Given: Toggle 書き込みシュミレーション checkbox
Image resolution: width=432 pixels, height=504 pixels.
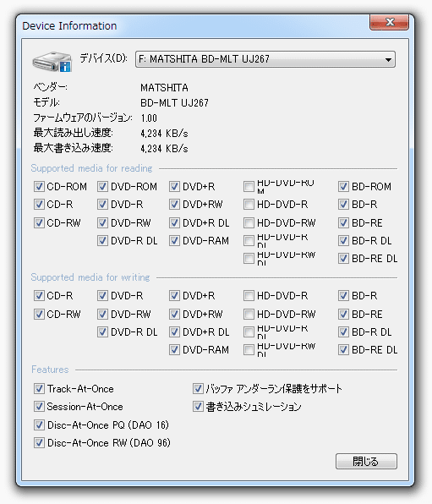Looking at the screenshot, I should [x=198, y=406].
